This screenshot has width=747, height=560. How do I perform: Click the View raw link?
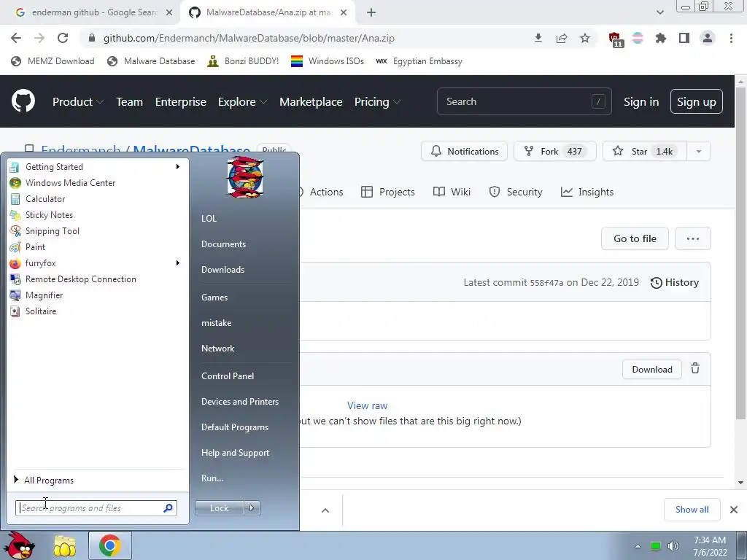click(368, 405)
